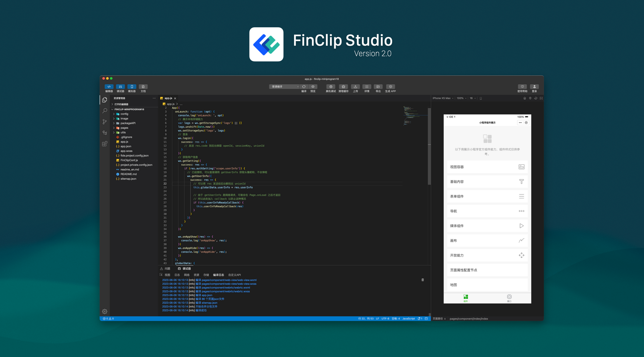The height and width of the screenshot is (357, 644).
Task: Toggle the 调试器 debugger panel button
Action: [x=120, y=87]
